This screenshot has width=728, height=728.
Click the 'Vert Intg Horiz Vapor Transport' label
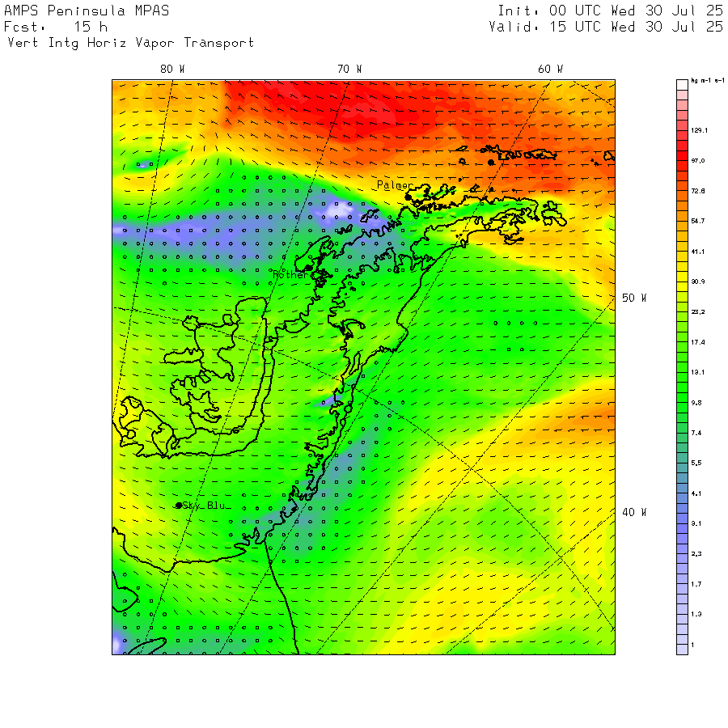131,43
